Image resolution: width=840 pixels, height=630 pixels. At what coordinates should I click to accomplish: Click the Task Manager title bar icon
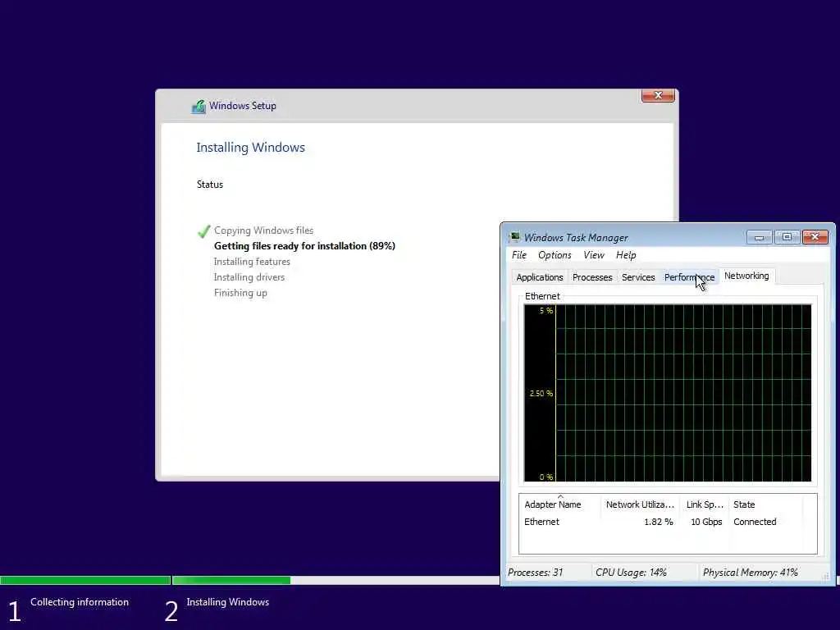515,237
